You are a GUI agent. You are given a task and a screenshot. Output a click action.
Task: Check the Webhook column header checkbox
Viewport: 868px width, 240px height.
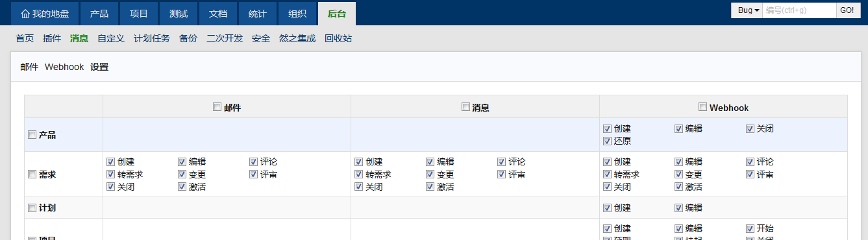coord(702,107)
